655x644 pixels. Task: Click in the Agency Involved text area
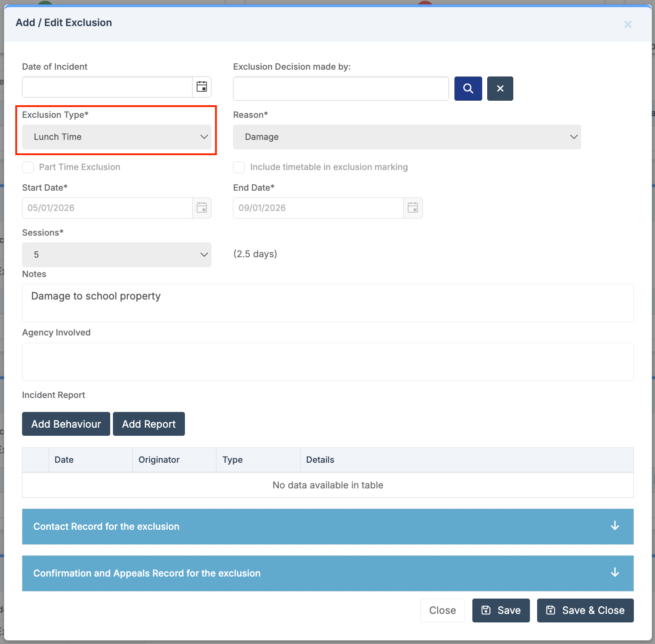[x=327, y=362]
